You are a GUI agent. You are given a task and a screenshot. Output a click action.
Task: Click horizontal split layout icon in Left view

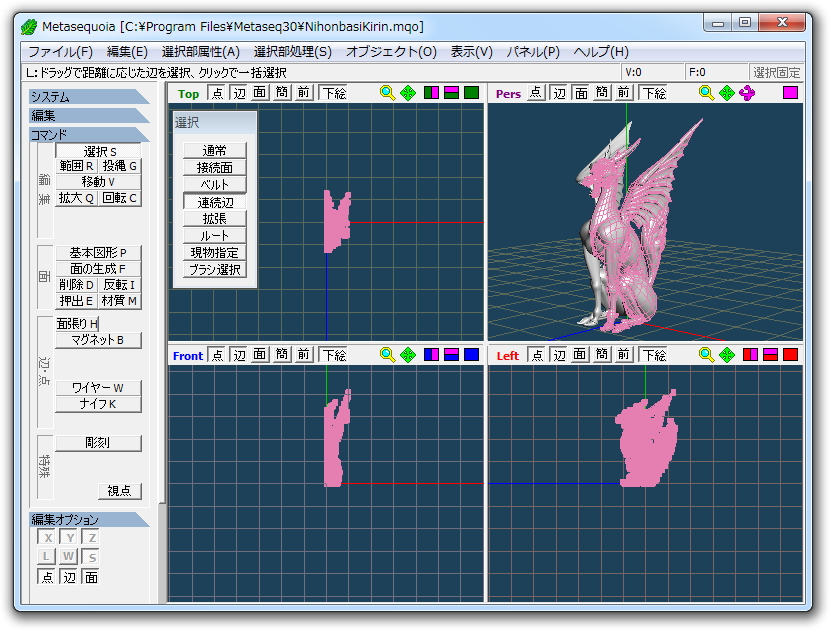771,355
